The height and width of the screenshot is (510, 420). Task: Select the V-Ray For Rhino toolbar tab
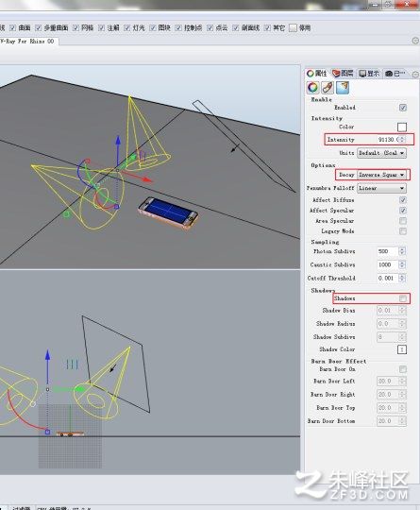[x=27, y=42]
